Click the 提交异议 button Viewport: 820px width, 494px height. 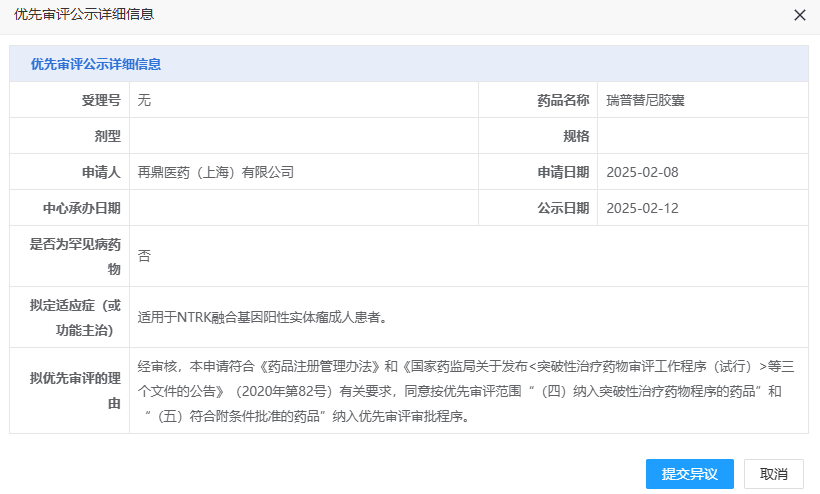tap(690, 474)
